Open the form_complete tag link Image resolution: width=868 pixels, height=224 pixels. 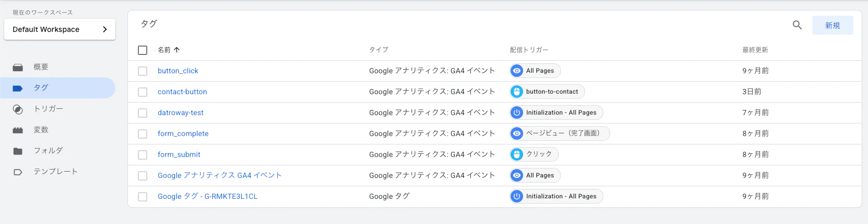coord(183,133)
